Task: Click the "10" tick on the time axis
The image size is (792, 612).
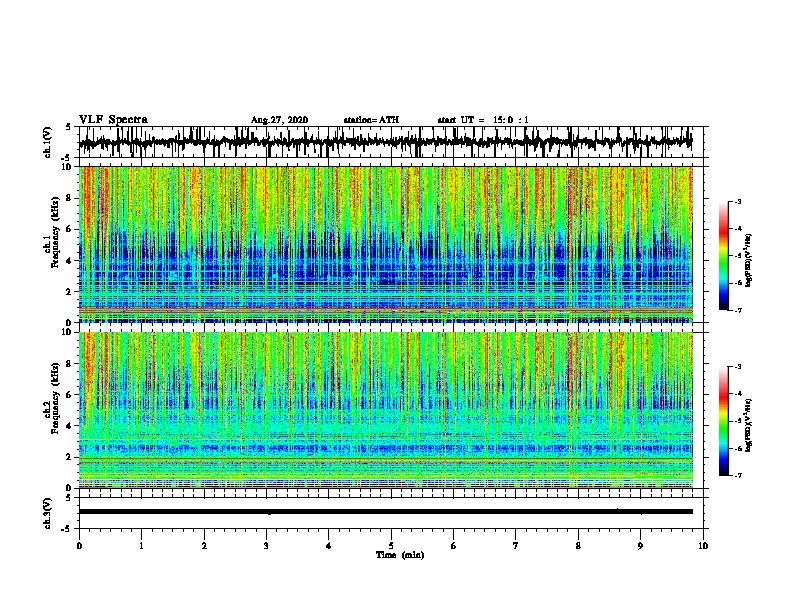Action: [703, 546]
